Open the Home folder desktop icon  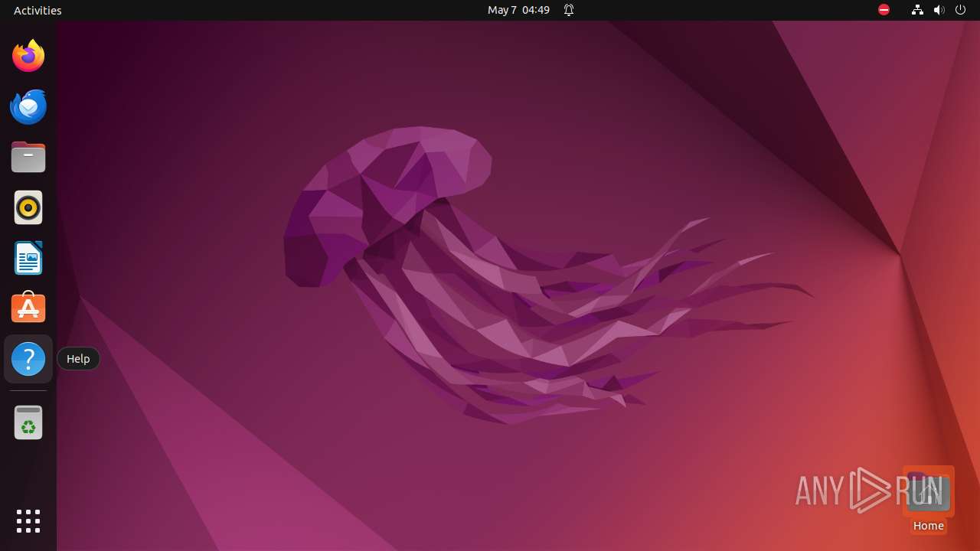(x=928, y=500)
